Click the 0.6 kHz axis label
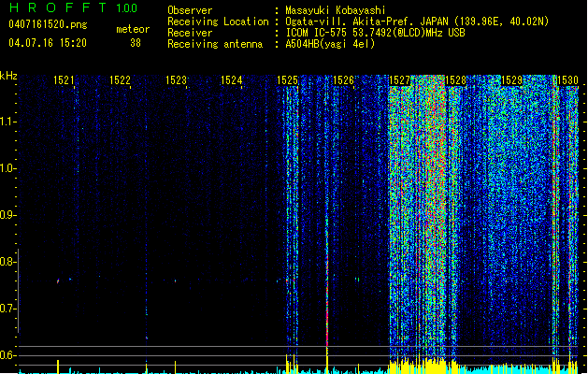The width and height of the screenshot is (588, 374). pos(7,355)
